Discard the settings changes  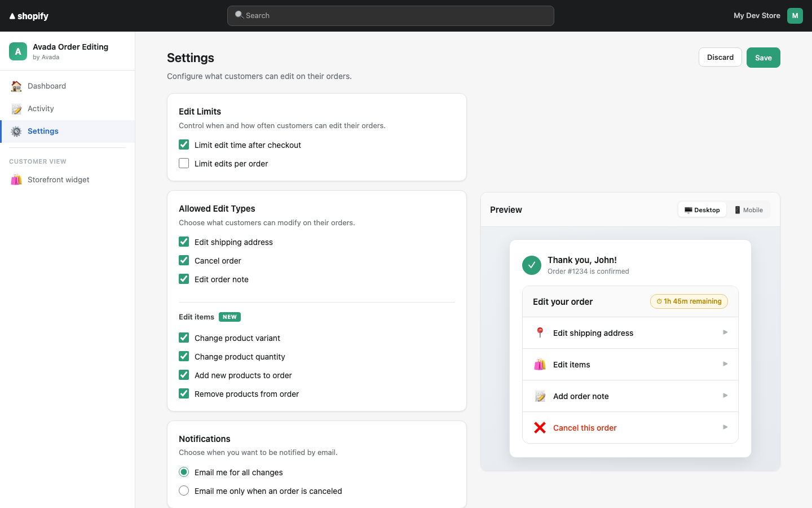click(x=720, y=57)
